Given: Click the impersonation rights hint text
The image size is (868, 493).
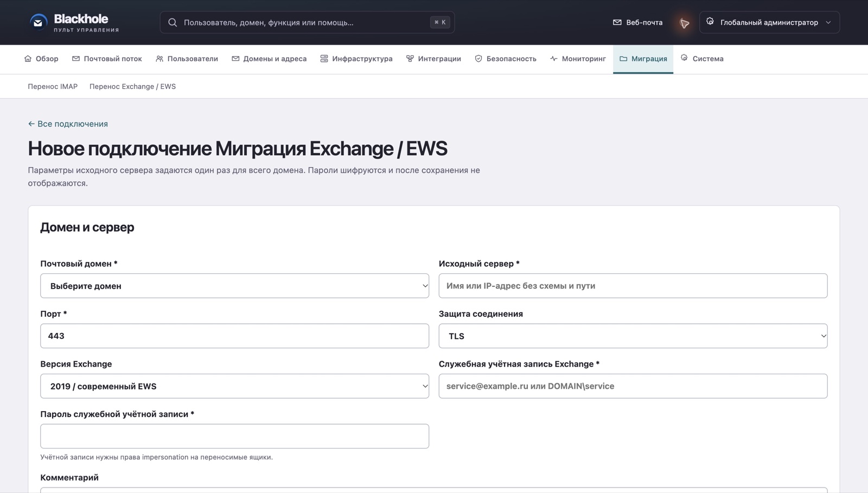Looking at the screenshot, I should 156,457.
